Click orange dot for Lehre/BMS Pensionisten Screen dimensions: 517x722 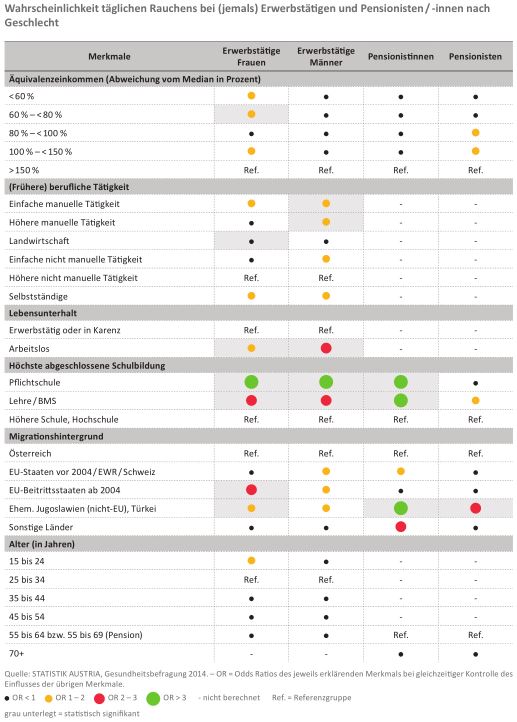tap(476, 401)
